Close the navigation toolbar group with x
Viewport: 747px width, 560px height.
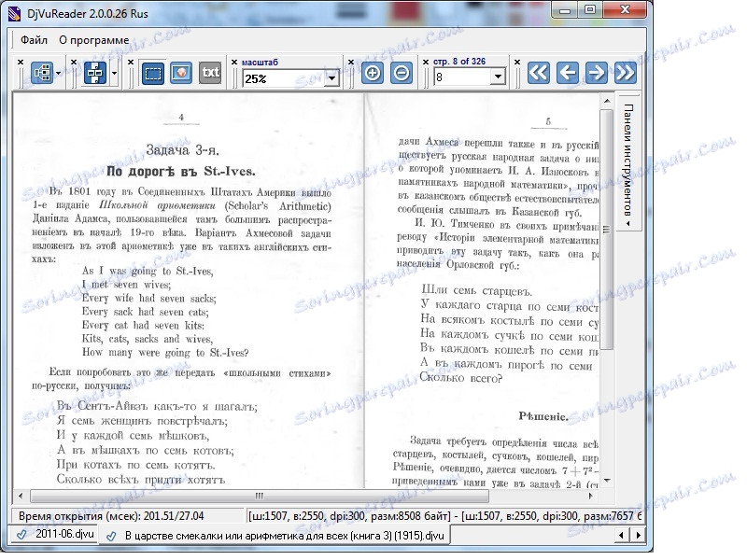coord(20,62)
